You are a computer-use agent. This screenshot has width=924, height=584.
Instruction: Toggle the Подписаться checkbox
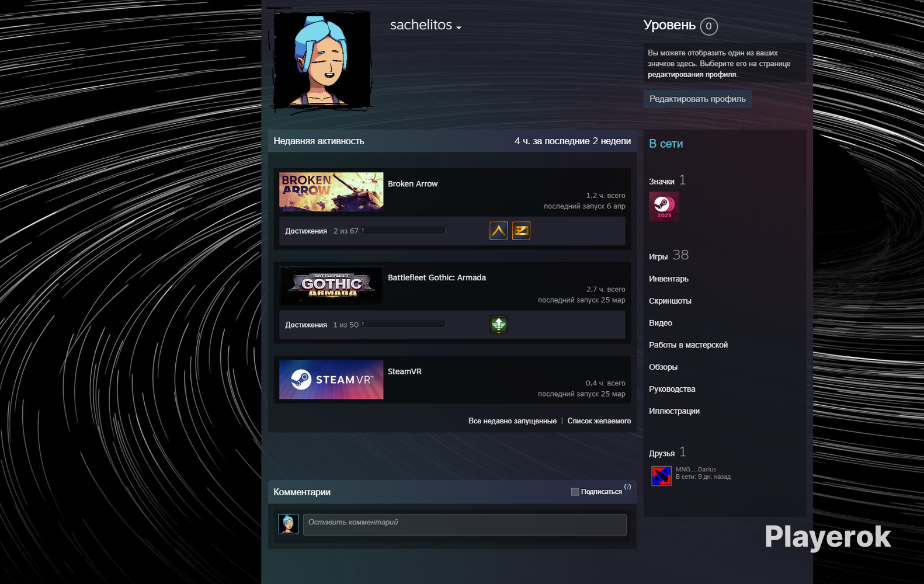(x=575, y=492)
